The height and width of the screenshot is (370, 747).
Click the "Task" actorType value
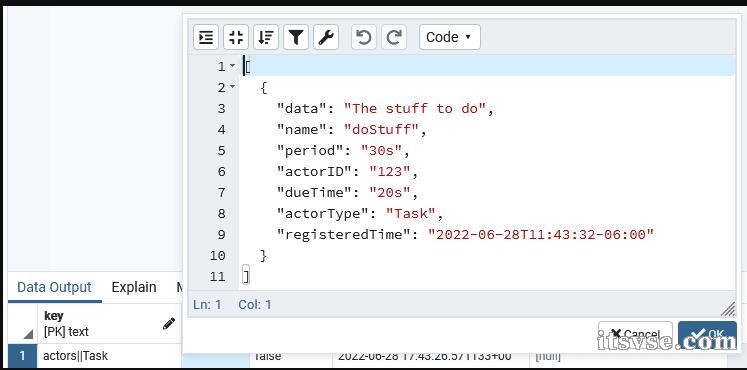(410, 213)
